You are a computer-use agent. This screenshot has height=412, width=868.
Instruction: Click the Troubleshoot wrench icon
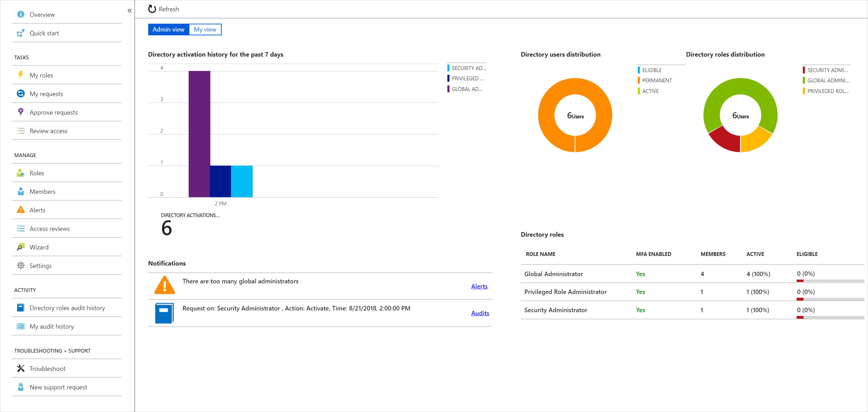pos(21,368)
